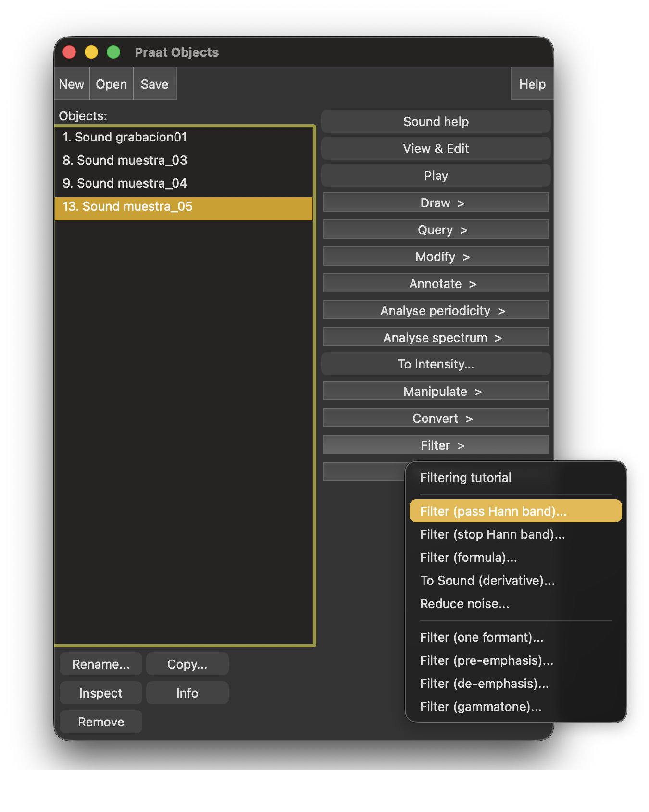Click the To Intensity... button
649x812 pixels.
(436, 364)
